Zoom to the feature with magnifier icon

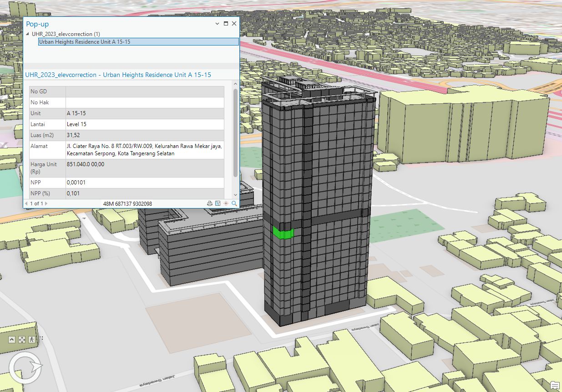234,204
